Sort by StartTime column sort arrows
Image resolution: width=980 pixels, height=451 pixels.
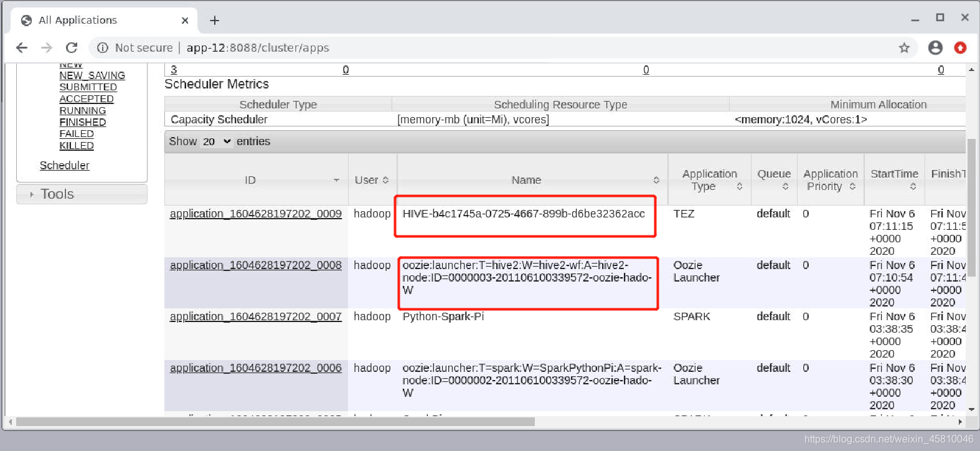(x=913, y=186)
